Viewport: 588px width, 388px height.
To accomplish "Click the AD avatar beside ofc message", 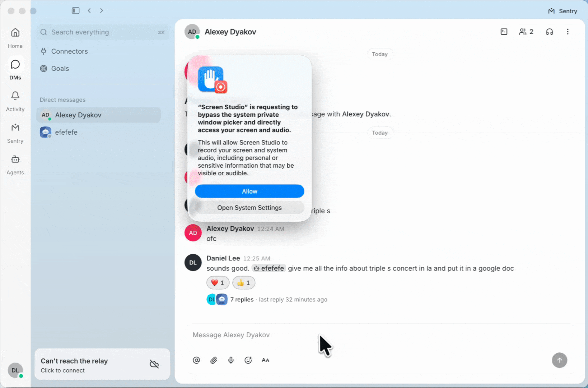I will pos(193,233).
